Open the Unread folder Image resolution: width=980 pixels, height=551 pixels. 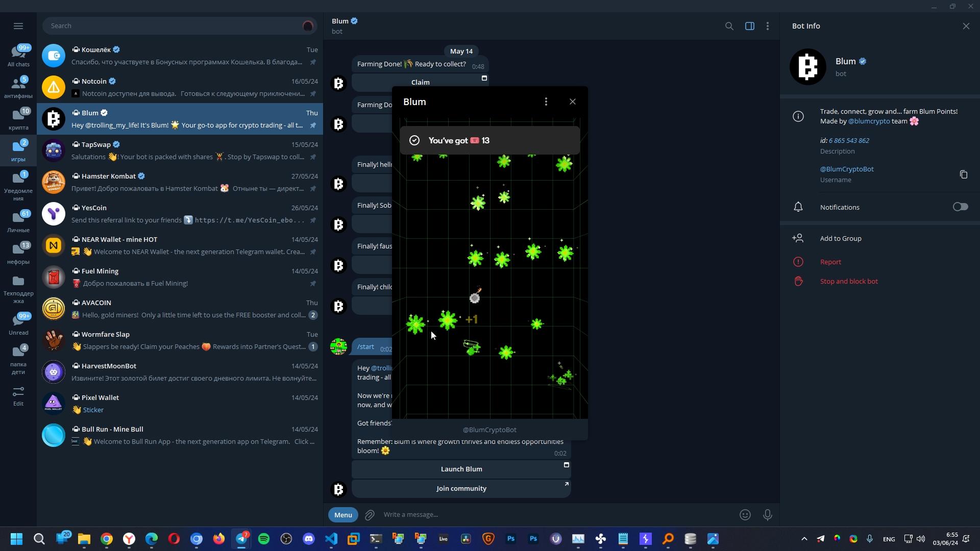(x=18, y=324)
